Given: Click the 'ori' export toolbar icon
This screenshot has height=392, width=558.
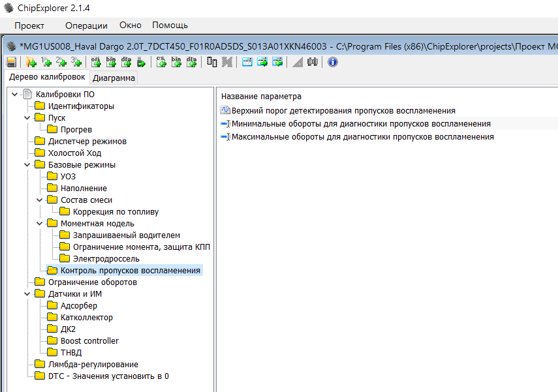Looking at the screenshot, I should (x=95, y=62).
